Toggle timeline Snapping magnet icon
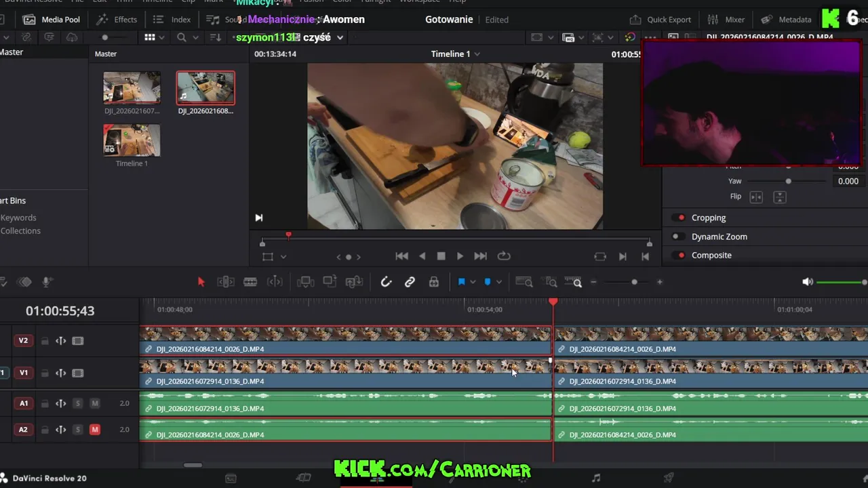868x488 pixels. click(386, 282)
